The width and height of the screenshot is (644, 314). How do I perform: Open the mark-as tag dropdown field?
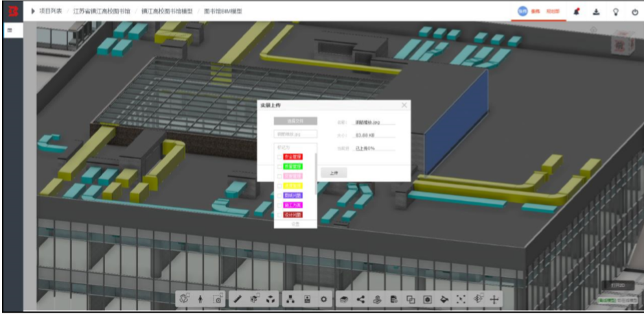point(295,147)
